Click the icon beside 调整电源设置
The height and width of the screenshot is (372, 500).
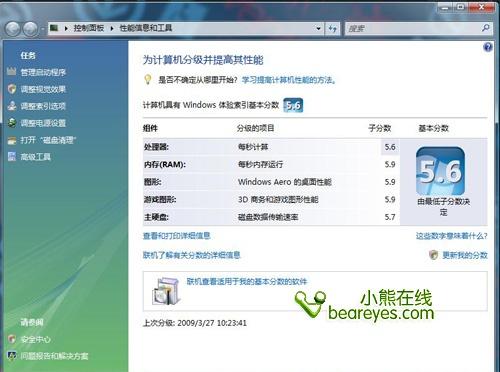coord(12,123)
